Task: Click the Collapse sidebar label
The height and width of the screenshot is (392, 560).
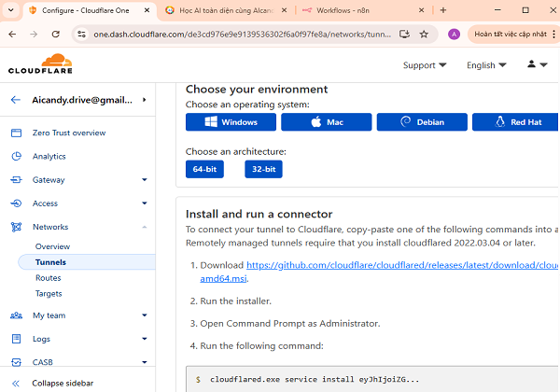Action: coord(63,383)
